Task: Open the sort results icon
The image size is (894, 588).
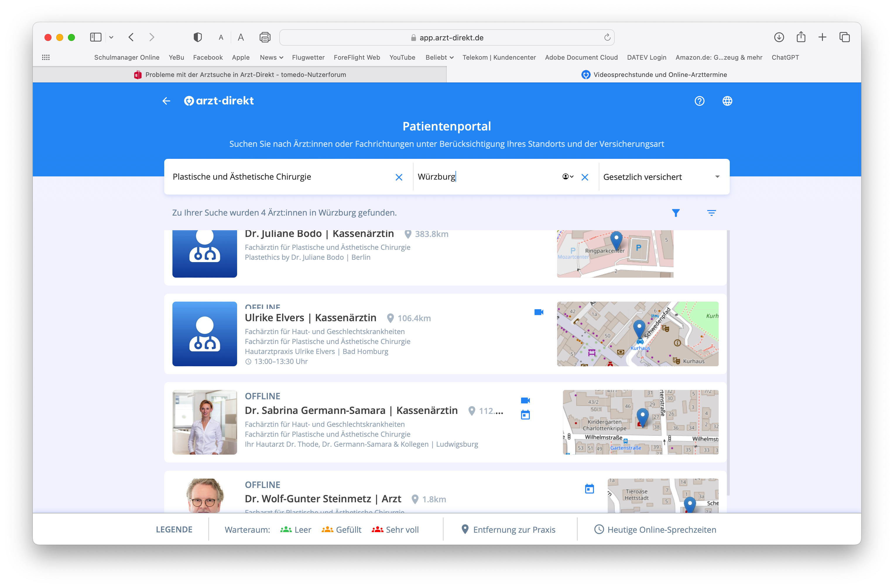Action: tap(711, 213)
